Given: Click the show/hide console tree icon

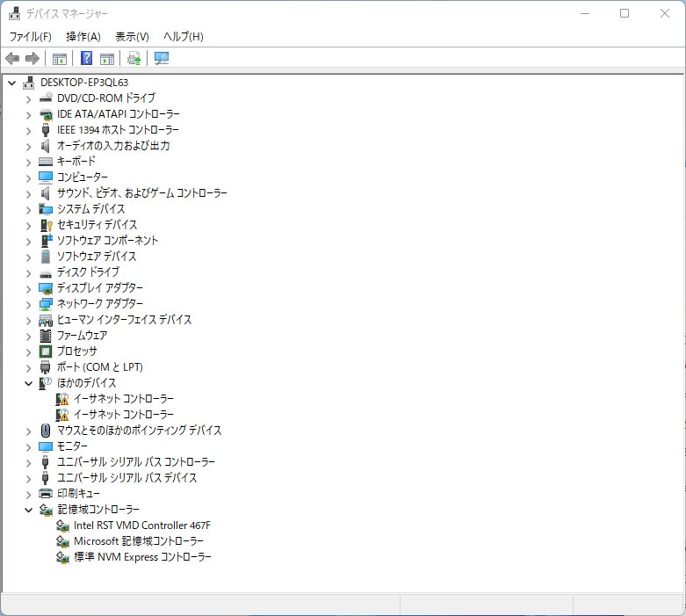Looking at the screenshot, I should point(60,58).
